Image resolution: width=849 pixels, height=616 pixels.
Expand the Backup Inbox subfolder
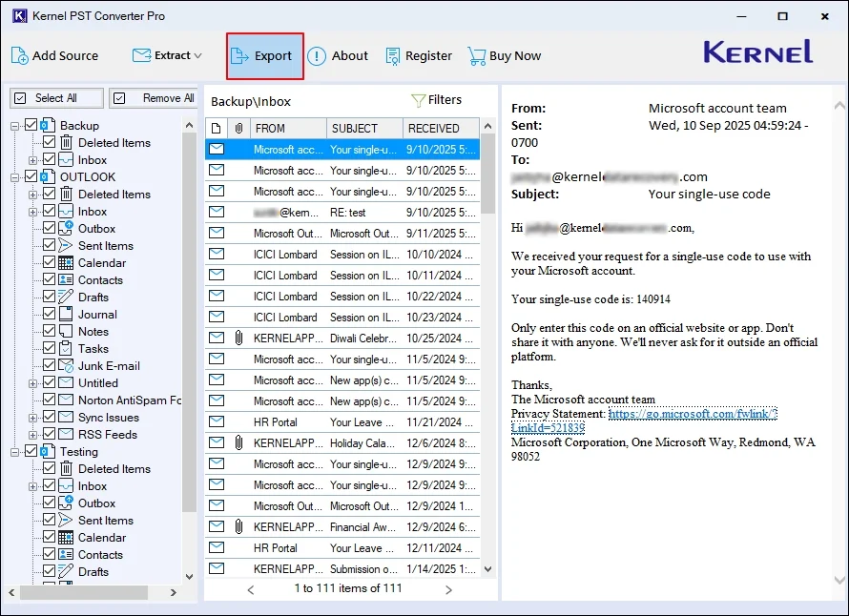tap(32, 160)
